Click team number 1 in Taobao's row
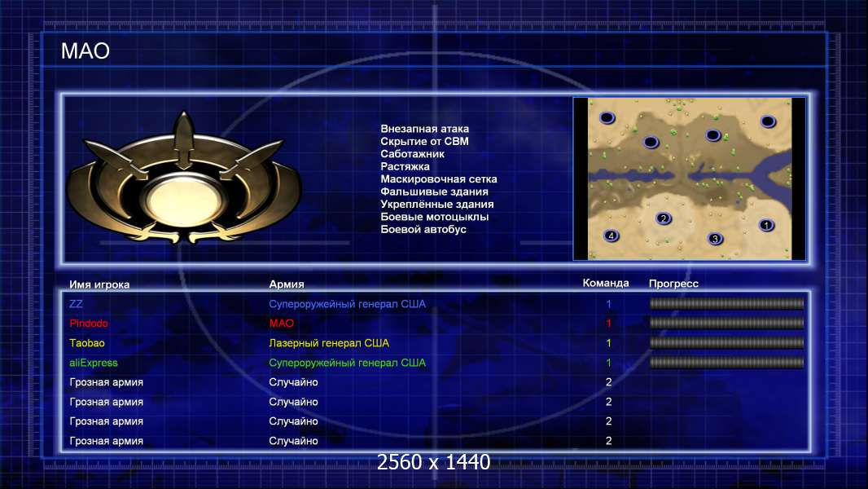The height and width of the screenshot is (489, 868). [x=608, y=343]
